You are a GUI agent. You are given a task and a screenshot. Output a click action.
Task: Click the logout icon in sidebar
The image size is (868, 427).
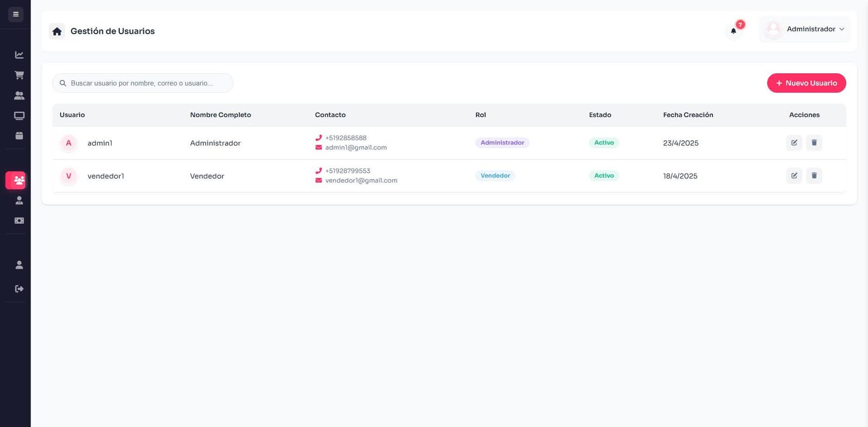pyautogui.click(x=19, y=289)
